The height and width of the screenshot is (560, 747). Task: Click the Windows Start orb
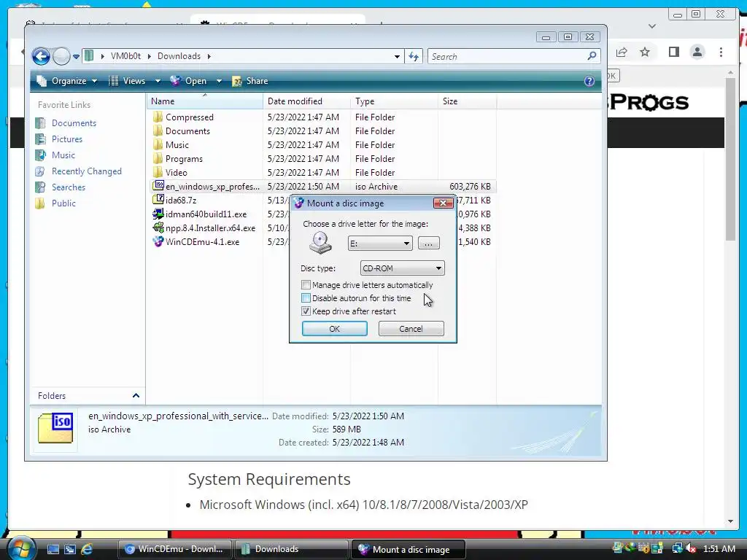[21, 548]
